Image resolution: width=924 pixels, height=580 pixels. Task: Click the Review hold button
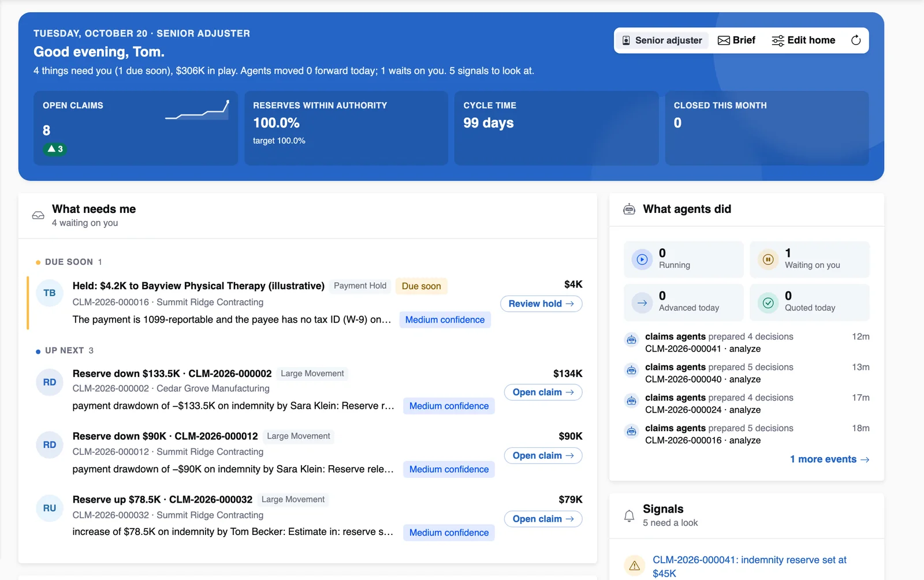[541, 304]
